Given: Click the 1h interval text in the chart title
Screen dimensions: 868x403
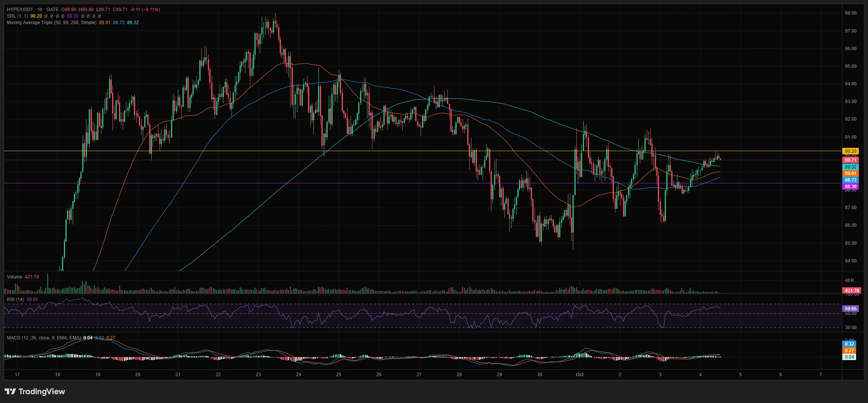Looking at the screenshot, I should tap(40, 10).
